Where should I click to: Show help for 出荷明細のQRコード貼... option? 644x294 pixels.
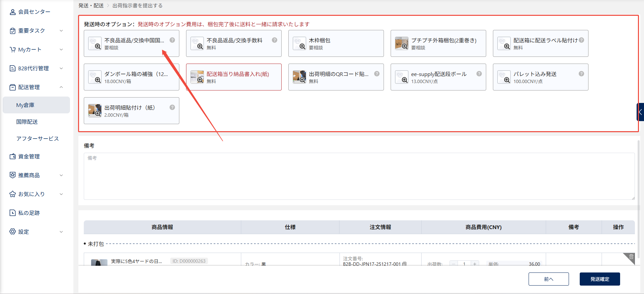click(x=377, y=74)
